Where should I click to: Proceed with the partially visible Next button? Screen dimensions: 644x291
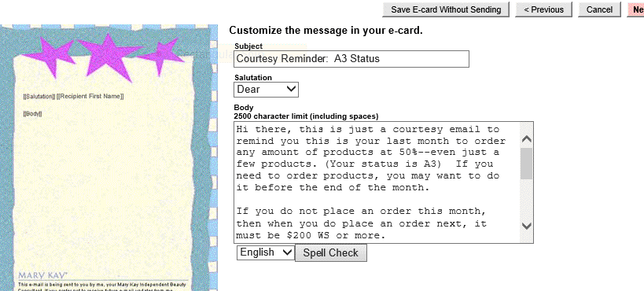pos(636,9)
